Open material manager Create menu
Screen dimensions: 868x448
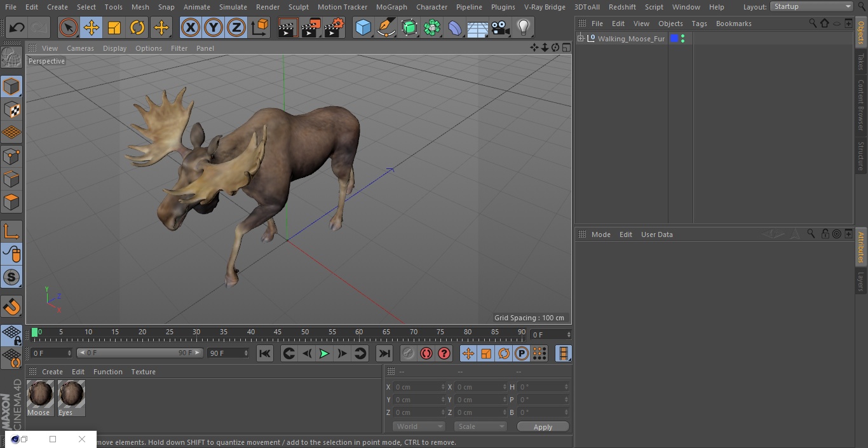[x=52, y=372]
